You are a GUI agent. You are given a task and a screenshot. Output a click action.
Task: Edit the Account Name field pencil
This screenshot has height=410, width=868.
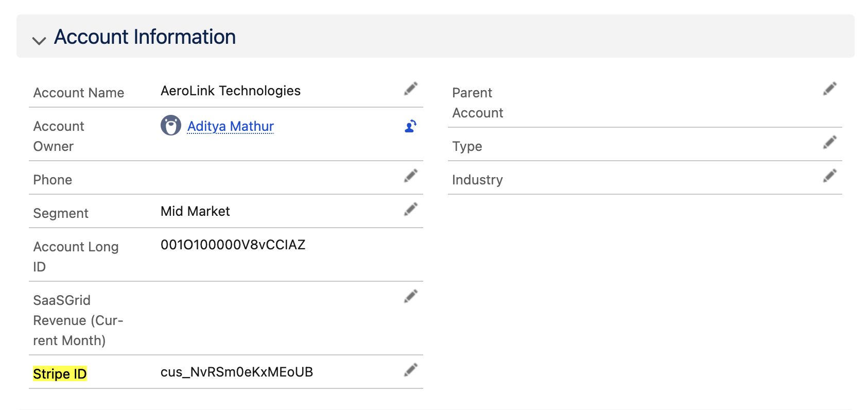[x=410, y=89]
